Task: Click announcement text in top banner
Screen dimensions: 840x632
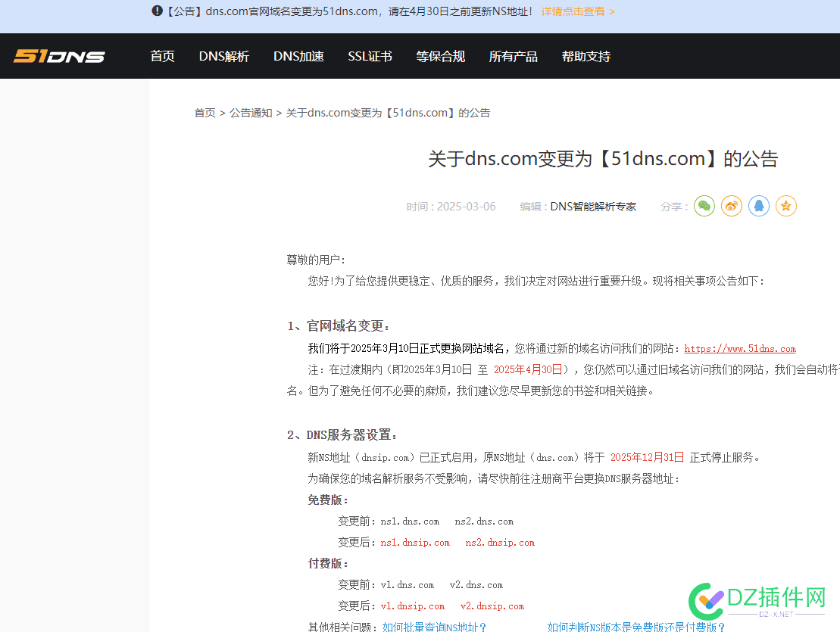Action: [x=348, y=11]
